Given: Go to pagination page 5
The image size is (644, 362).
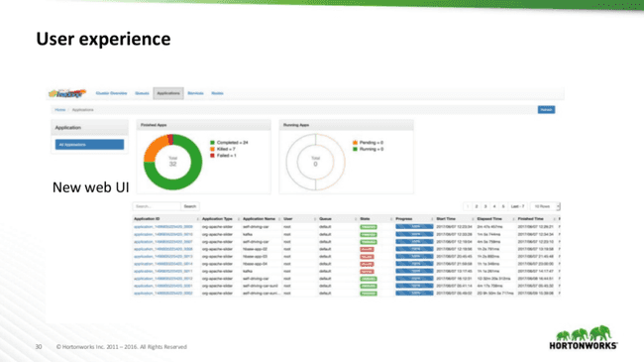Looking at the screenshot, I should click(x=503, y=206).
